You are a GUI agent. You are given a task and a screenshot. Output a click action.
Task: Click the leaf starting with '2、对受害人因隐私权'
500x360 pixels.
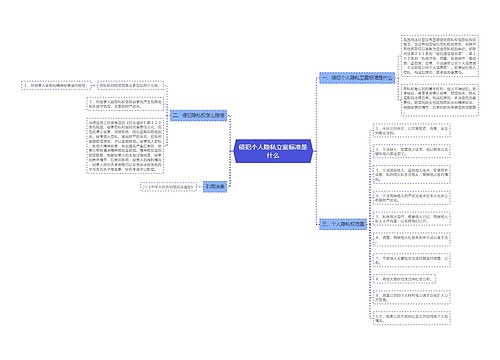click(125, 104)
